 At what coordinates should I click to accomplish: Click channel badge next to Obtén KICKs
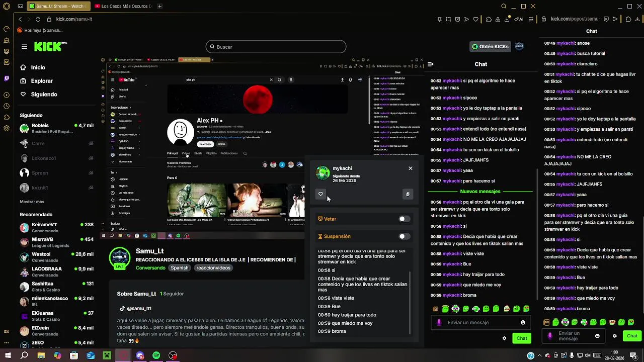pos(519,46)
